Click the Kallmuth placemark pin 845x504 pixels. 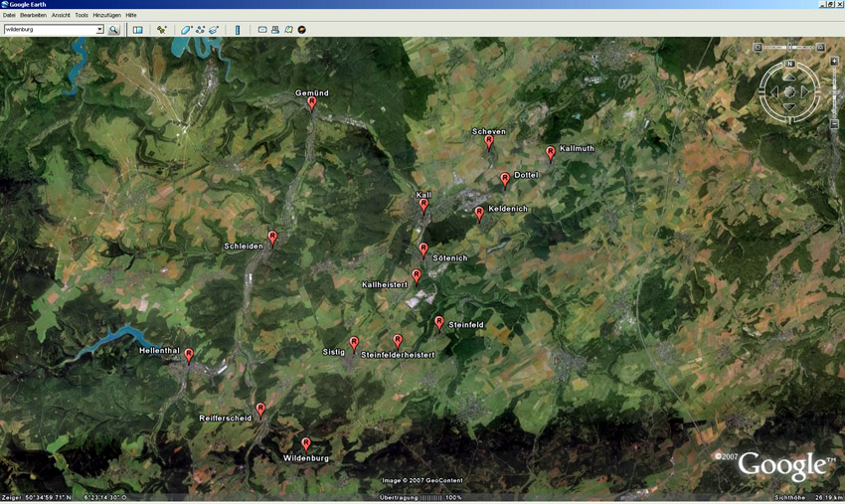tap(550, 153)
